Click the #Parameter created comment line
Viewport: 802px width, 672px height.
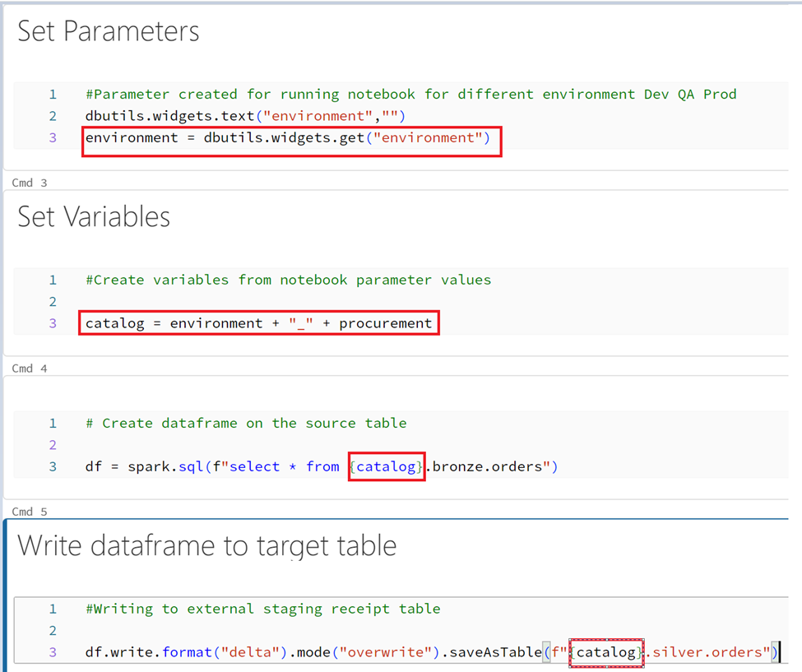410,94
